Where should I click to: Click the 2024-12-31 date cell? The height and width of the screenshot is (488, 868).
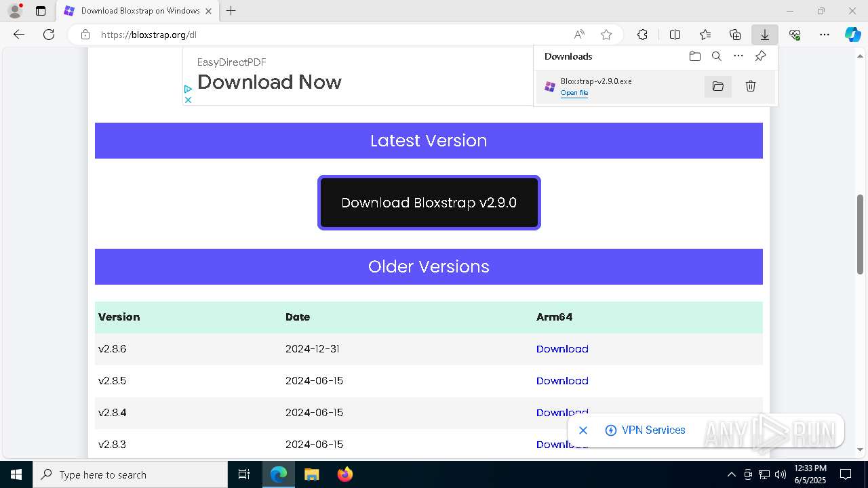point(313,349)
